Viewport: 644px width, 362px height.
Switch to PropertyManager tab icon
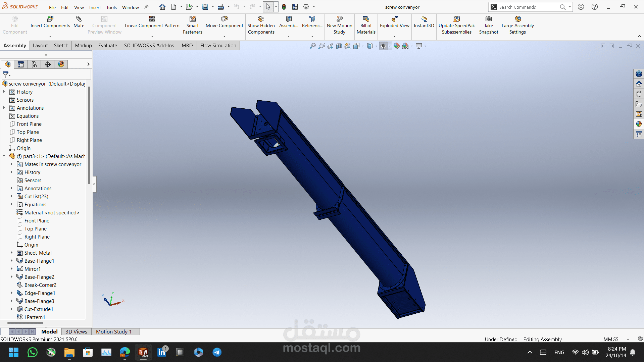click(21, 64)
